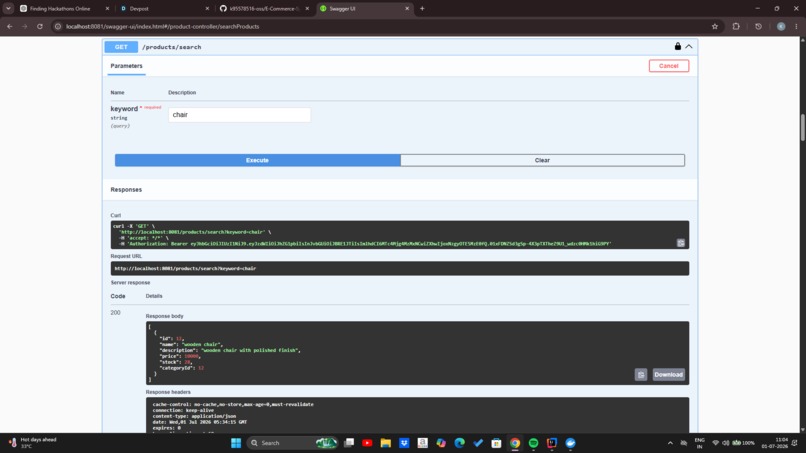Open Microsoft Store from the taskbar
The image size is (806, 453).
496,443
